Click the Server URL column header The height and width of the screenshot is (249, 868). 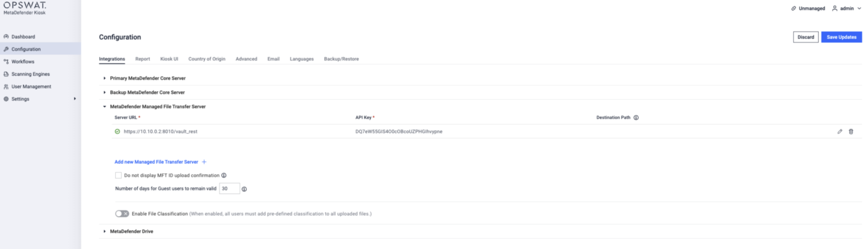pos(126,117)
